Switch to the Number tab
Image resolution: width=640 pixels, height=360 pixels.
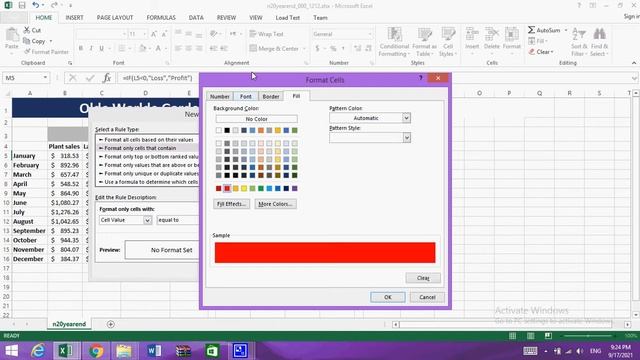220,96
